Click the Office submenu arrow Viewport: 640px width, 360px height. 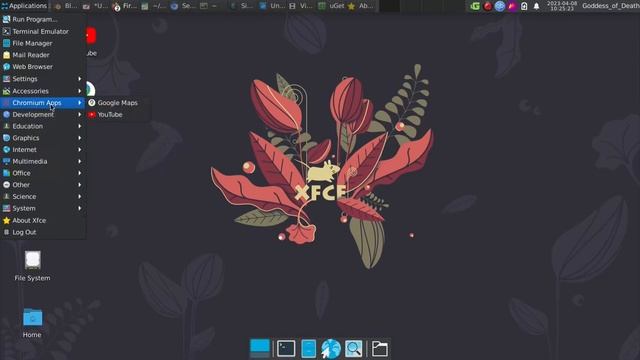point(80,173)
